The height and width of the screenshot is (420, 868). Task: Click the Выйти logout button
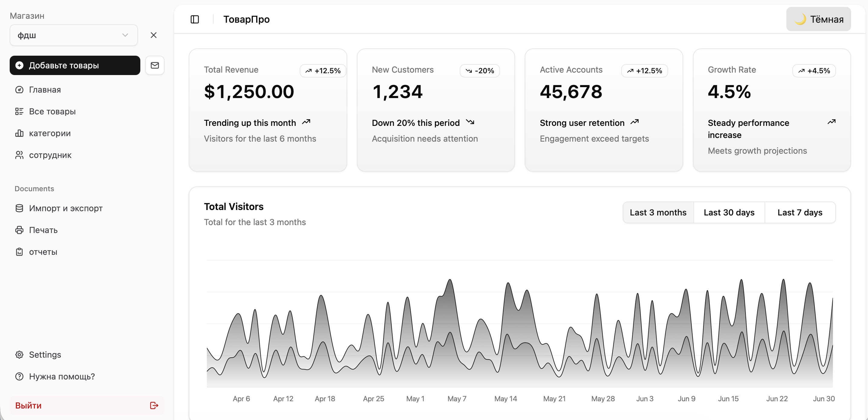coord(28,405)
